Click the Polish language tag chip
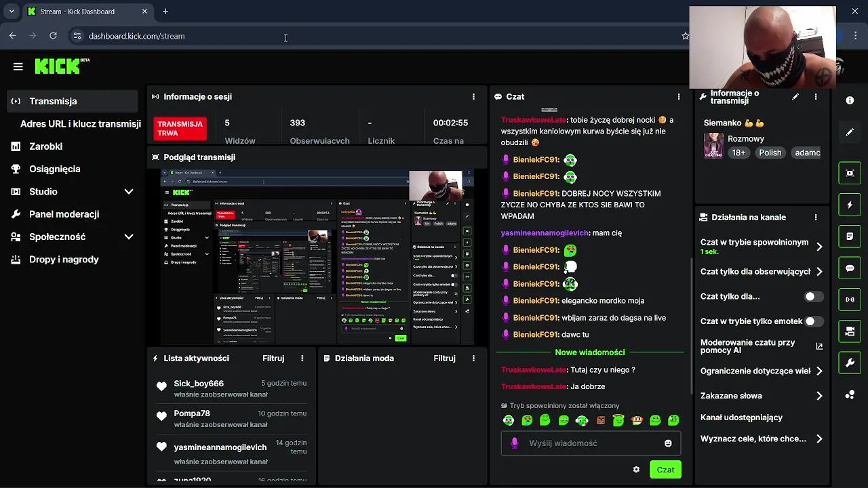This screenshot has height=488, width=868. point(770,153)
